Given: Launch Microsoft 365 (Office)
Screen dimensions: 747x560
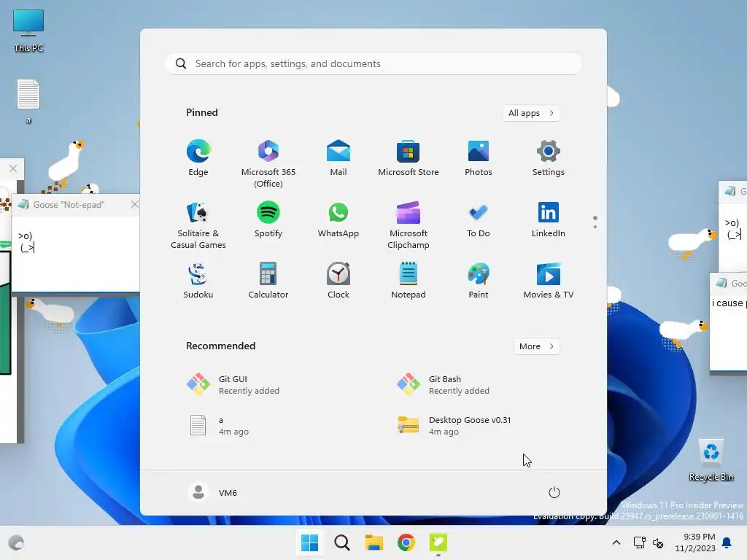Looking at the screenshot, I should coord(268,164).
